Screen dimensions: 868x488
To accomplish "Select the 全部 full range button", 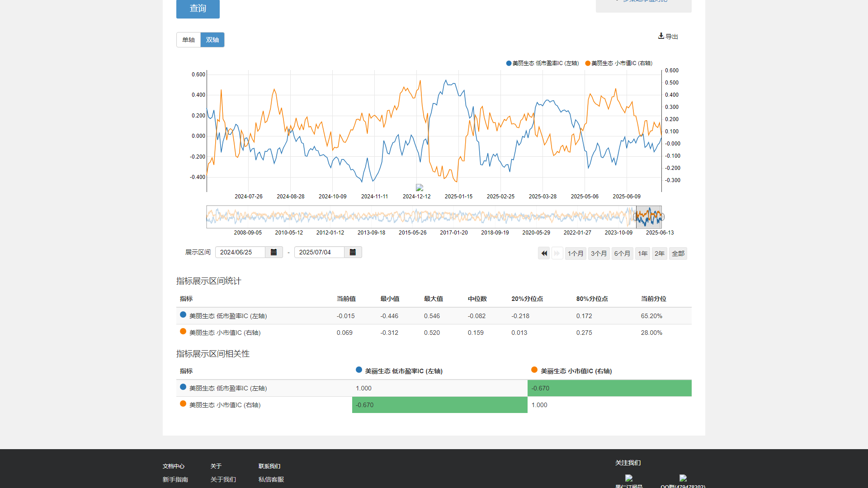I will (678, 253).
